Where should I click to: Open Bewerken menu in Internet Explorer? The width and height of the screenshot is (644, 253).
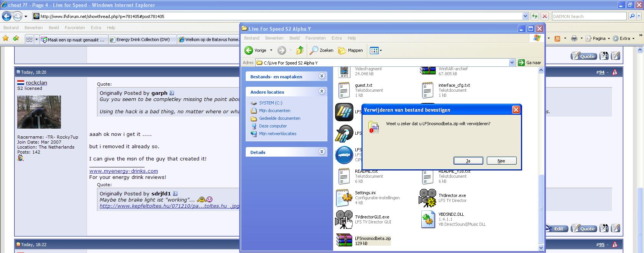(x=34, y=28)
